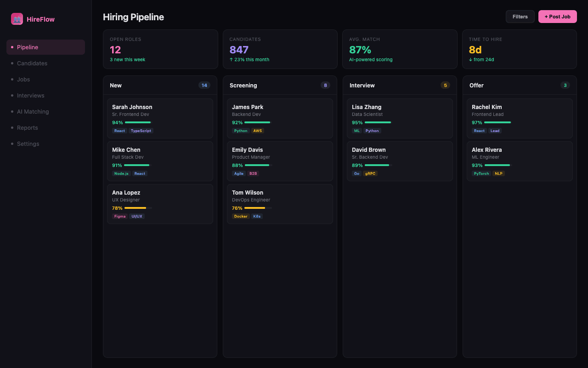Click the Interview column count badge 5
This screenshot has width=588, height=368.
click(445, 85)
